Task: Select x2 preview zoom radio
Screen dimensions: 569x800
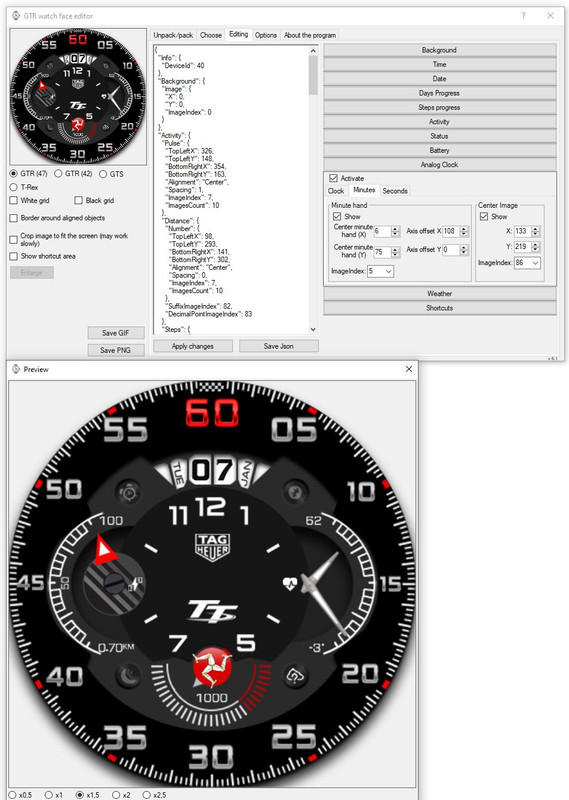Action: pyautogui.click(x=116, y=795)
